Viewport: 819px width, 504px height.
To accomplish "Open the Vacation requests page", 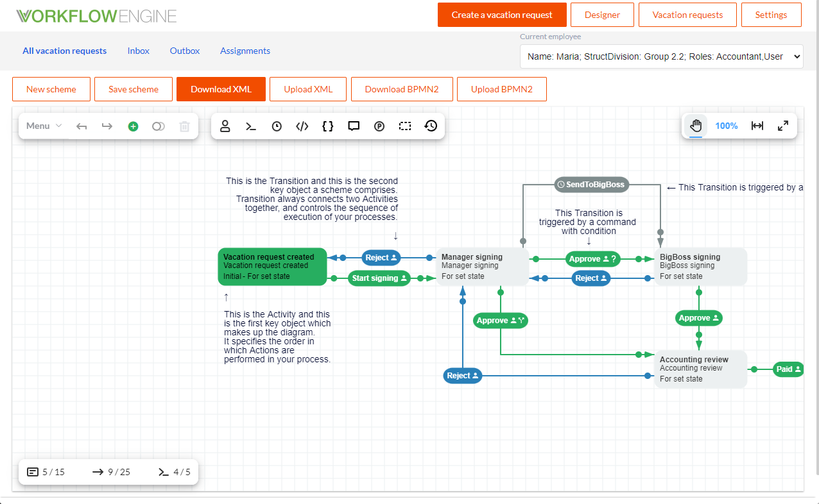I will click(x=687, y=15).
